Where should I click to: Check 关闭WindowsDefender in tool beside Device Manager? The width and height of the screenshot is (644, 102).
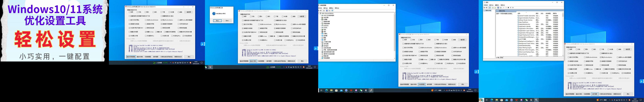click(x=419, y=47)
